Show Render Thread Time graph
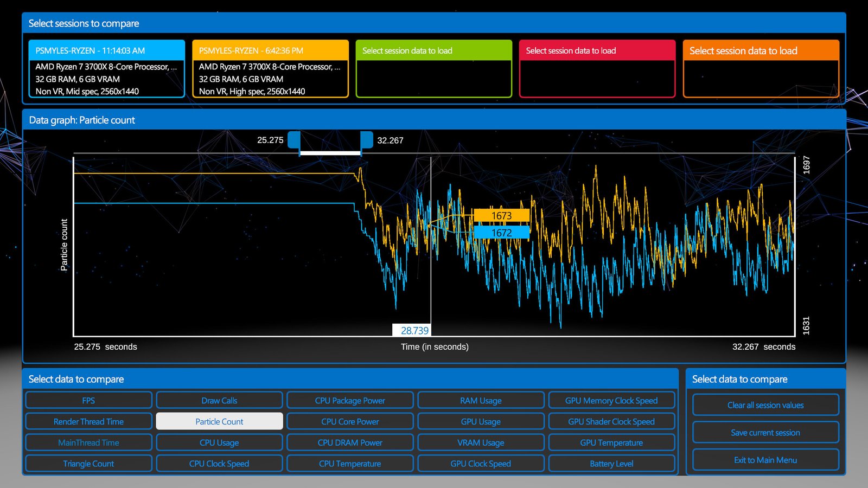The height and width of the screenshot is (488, 868). tap(88, 421)
